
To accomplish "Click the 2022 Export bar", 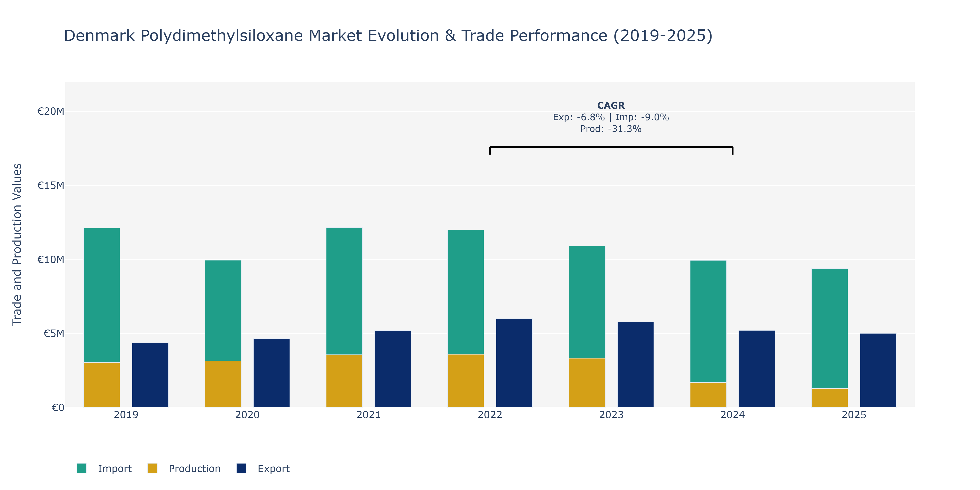I will point(514,363).
